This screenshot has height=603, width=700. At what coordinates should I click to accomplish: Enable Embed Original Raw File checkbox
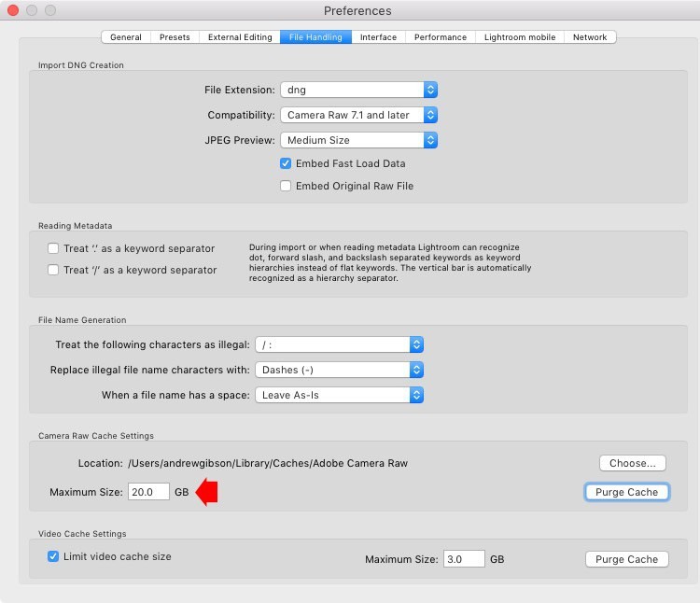287,186
